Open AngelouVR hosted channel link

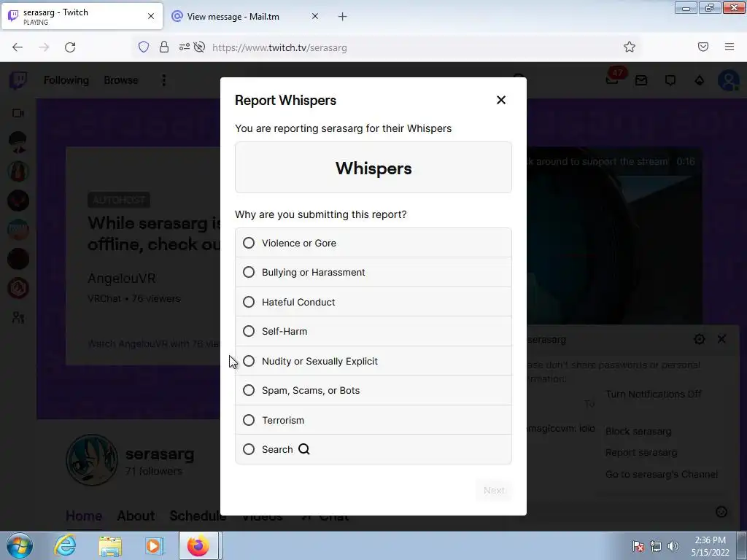122,278
